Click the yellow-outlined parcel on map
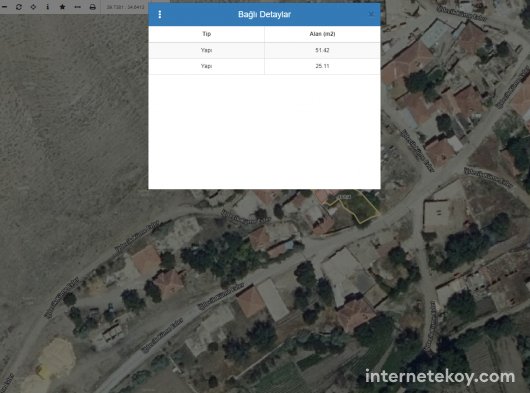 point(360,210)
